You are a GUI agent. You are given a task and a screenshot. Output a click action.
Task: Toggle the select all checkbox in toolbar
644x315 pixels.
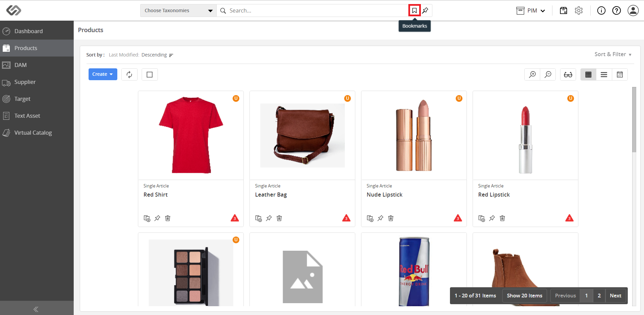[150, 74]
